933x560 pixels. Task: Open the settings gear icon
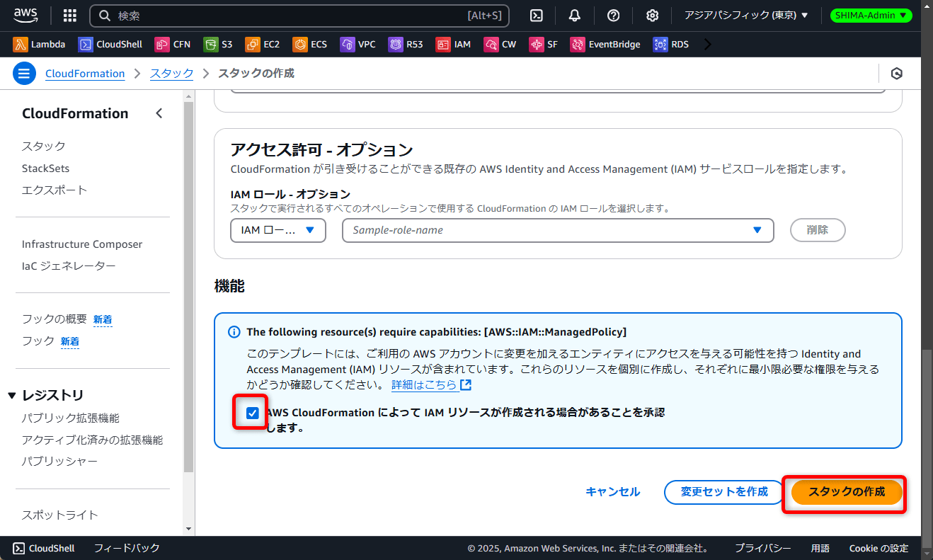click(x=653, y=16)
